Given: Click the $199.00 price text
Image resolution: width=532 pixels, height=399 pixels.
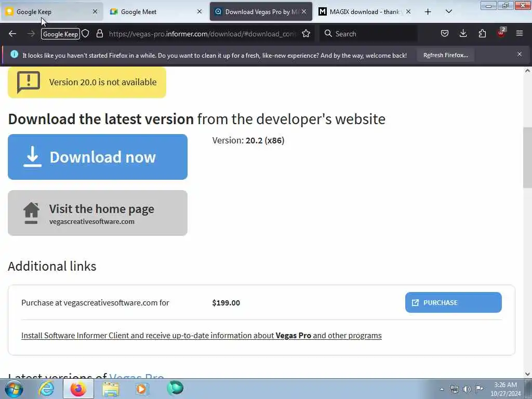Looking at the screenshot, I should coord(226,303).
